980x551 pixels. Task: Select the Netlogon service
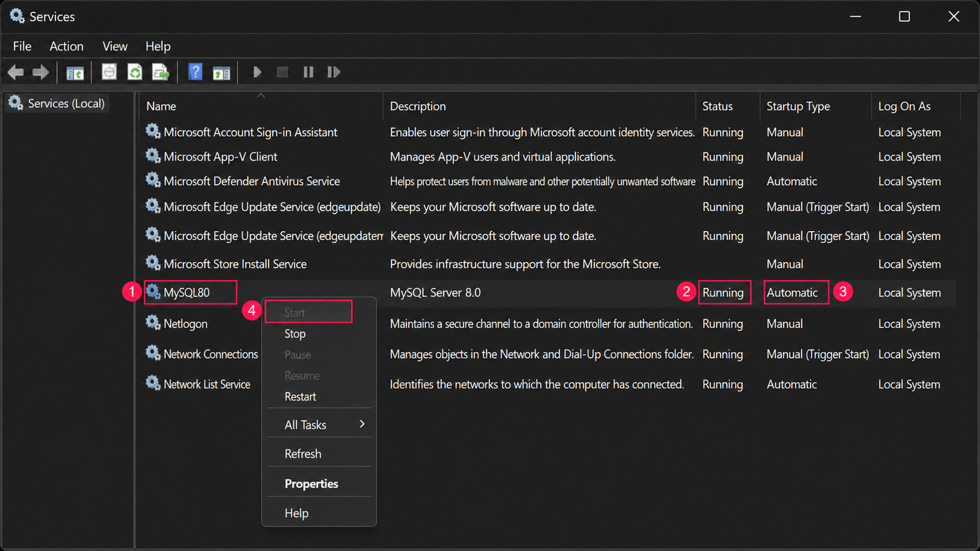click(185, 324)
